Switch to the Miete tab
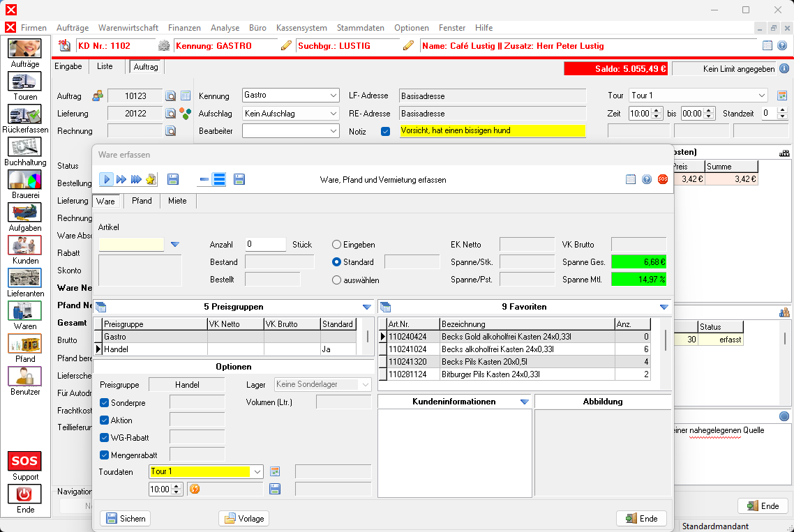The height and width of the screenshot is (532, 794). 177,201
